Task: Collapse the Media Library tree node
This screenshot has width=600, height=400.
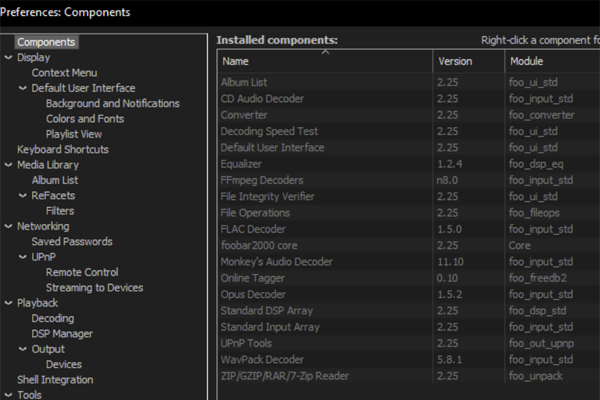Action: (x=8, y=165)
